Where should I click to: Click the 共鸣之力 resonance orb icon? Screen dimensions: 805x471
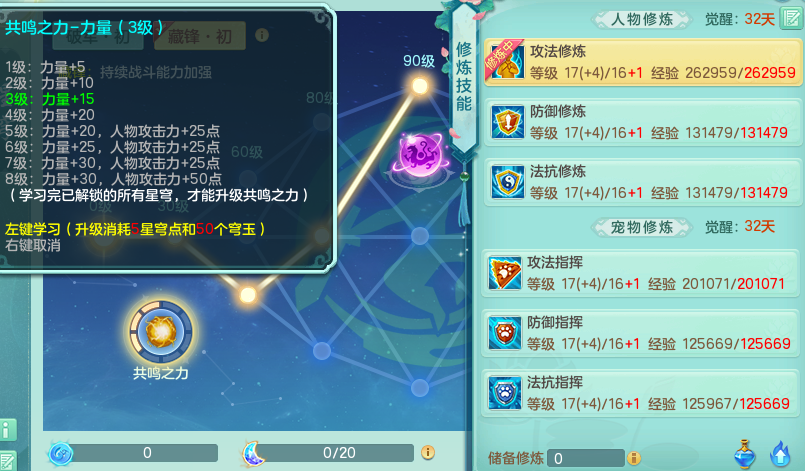(x=161, y=332)
